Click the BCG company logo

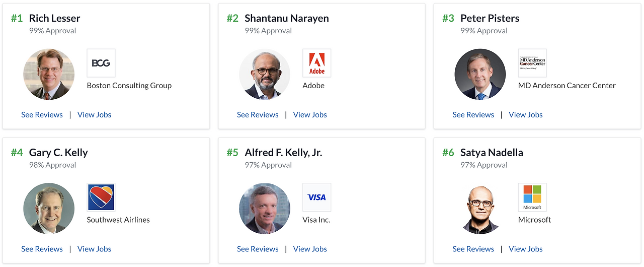pos(101,63)
